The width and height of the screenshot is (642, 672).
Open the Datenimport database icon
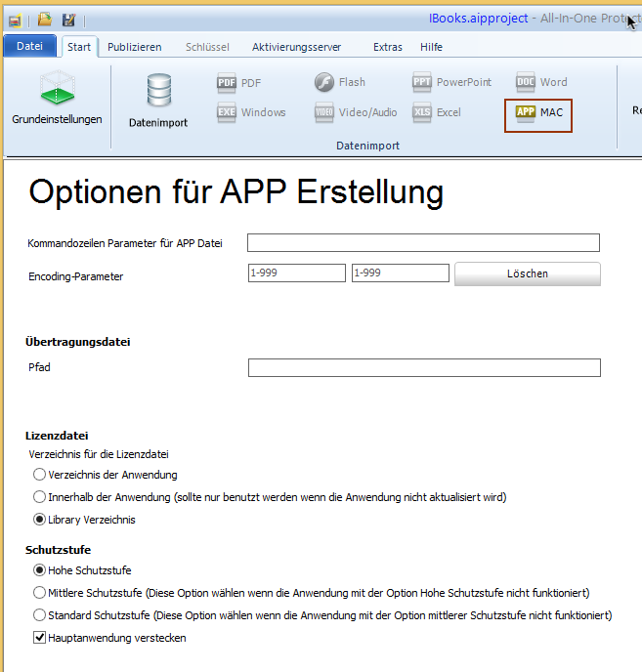click(158, 91)
